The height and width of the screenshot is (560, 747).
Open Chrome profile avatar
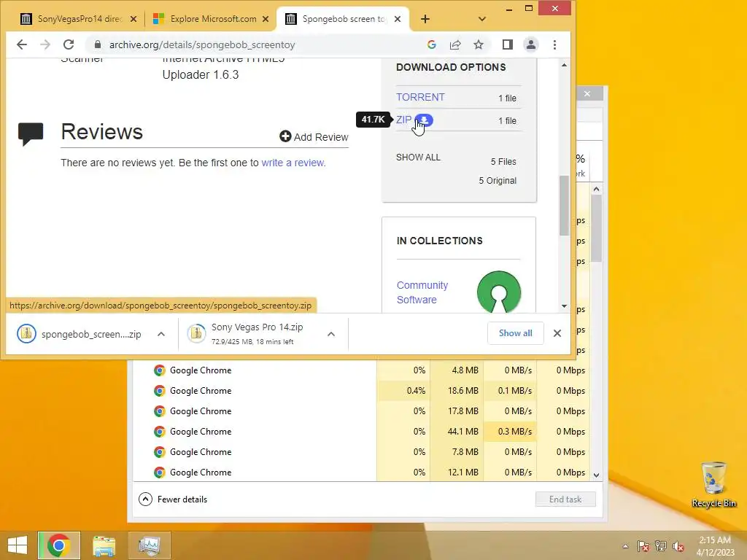[x=531, y=44]
